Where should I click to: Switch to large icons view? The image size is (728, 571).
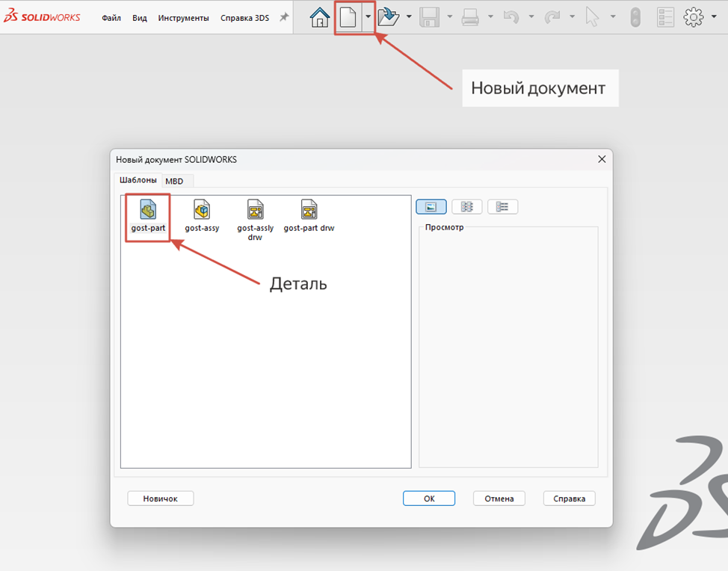pos(431,206)
